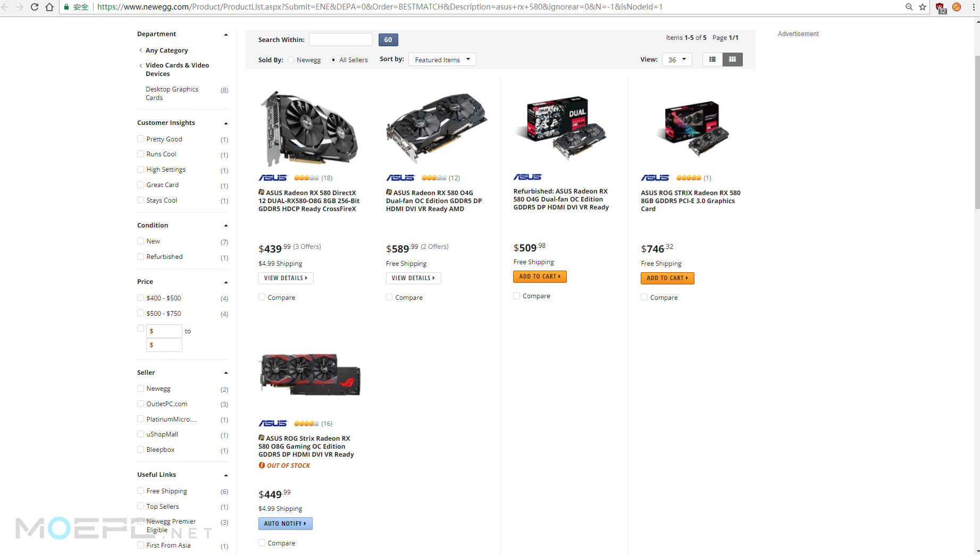Click ASUS brand logo on RX 580 4G card
This screenshot has height=555, width=980.
[x=400, y=178]
